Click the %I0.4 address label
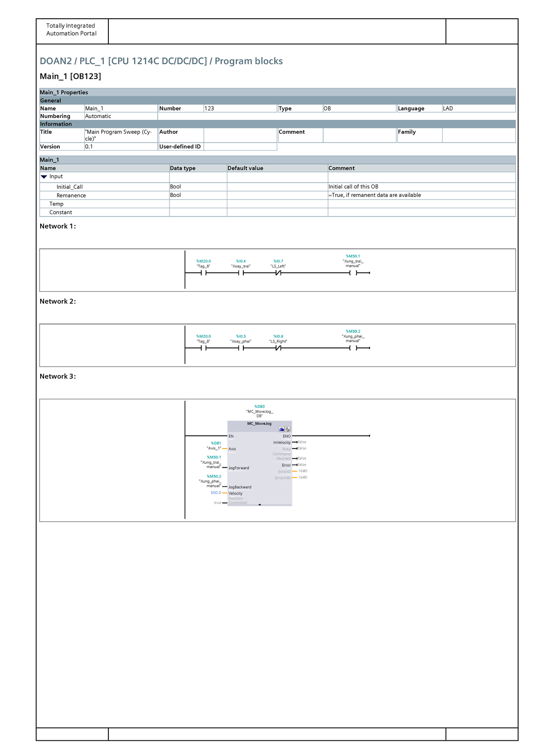The height and width of the screenshot is (756, 535). click(241, 262)
